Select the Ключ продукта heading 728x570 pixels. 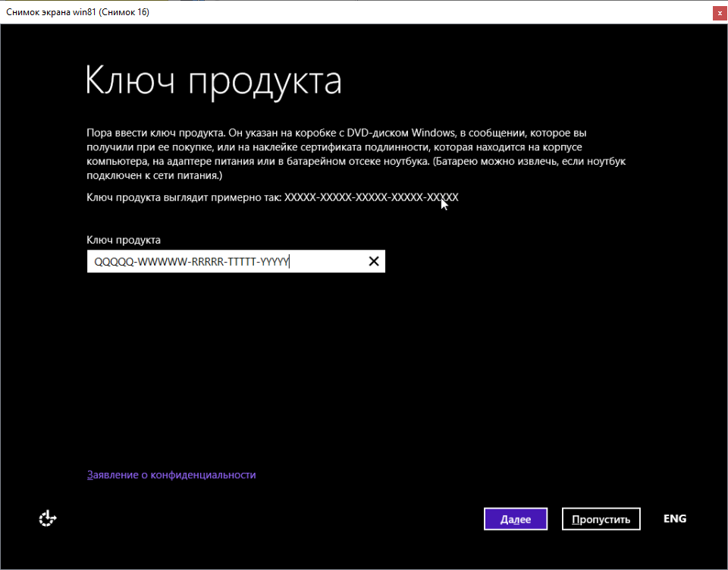pyautogui.click(x=214, y=82)
